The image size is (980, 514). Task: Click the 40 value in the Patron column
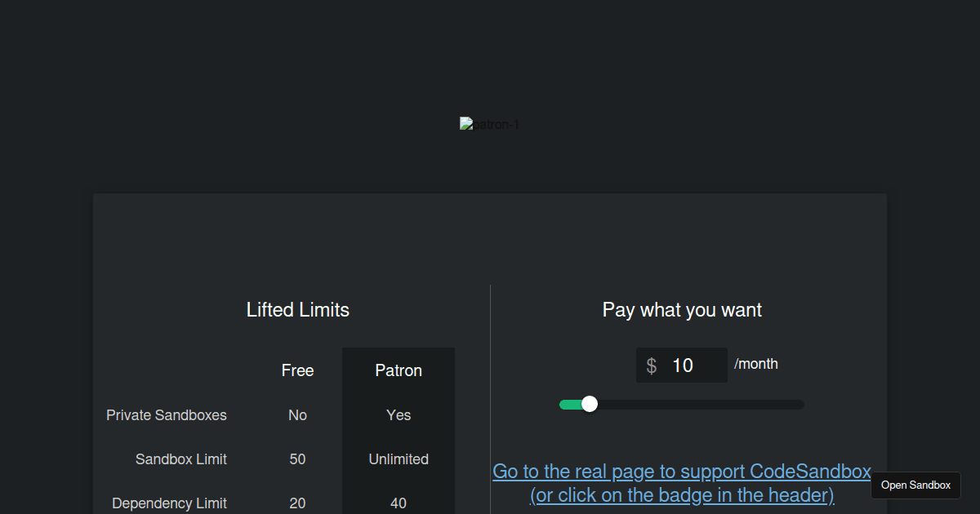tap(399, 503)
